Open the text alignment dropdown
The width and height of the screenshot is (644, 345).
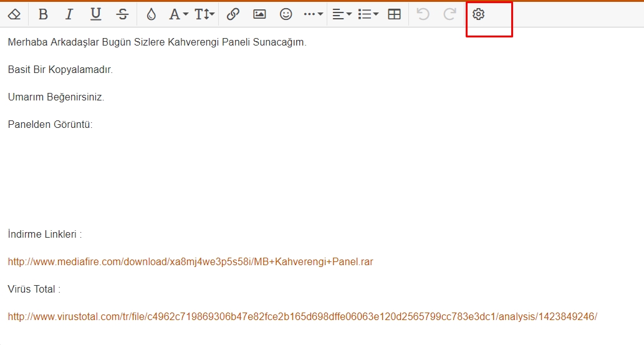coord(342,14)
